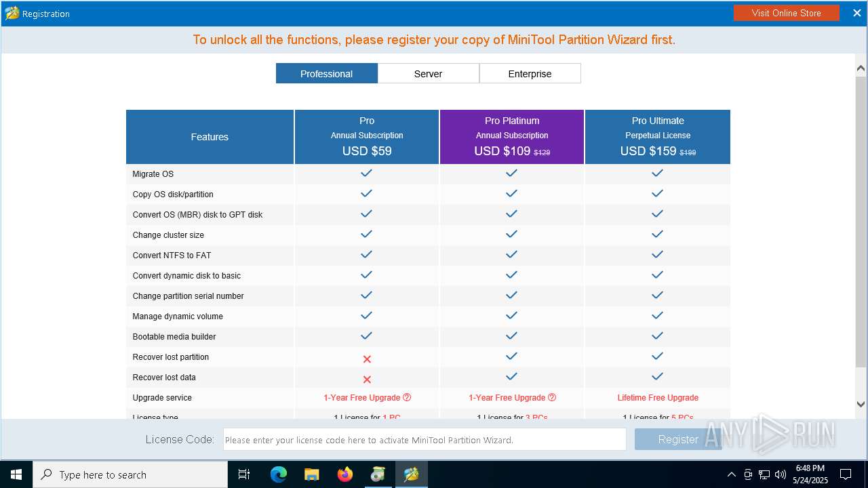Screen dimensions: 868x488
Task: Click the Pro Ultimate checkmark for Manage dynamic volume
Action: tap(657, 315)
